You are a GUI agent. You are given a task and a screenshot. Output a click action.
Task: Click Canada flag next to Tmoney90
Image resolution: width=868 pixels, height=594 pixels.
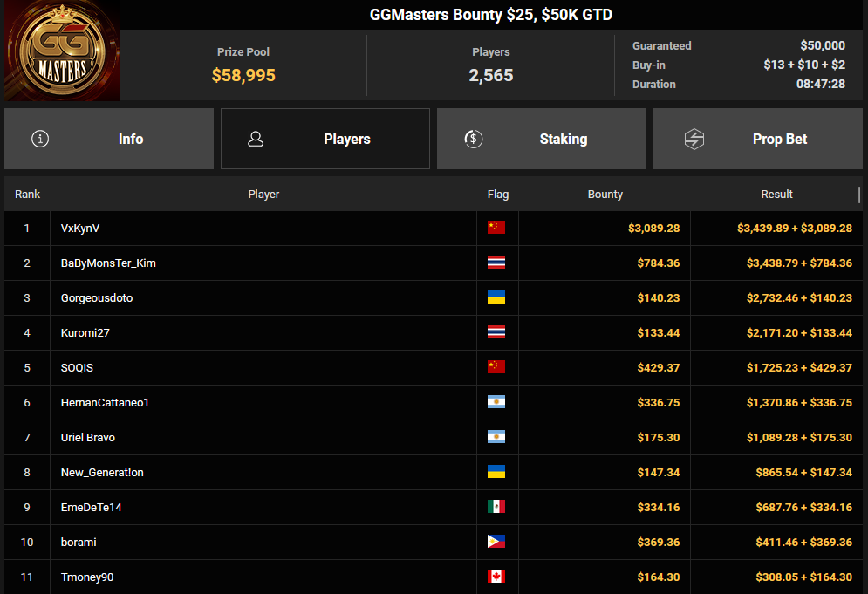click(x=496, y=577)
